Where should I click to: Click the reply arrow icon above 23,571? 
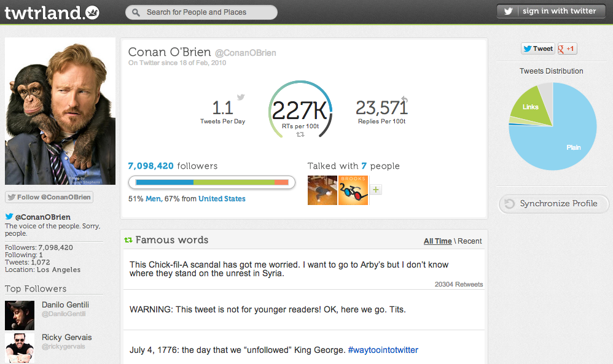tap(404, 99)
